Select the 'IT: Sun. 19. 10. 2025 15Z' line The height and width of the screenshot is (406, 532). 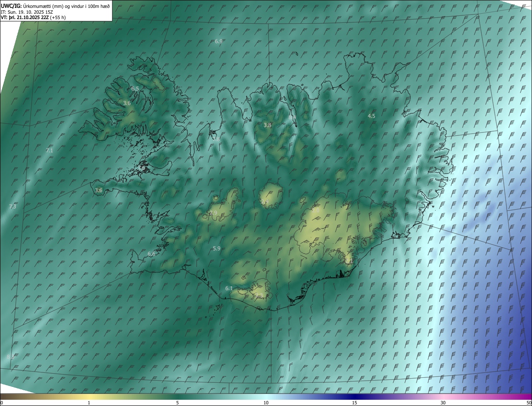[27, 12]
